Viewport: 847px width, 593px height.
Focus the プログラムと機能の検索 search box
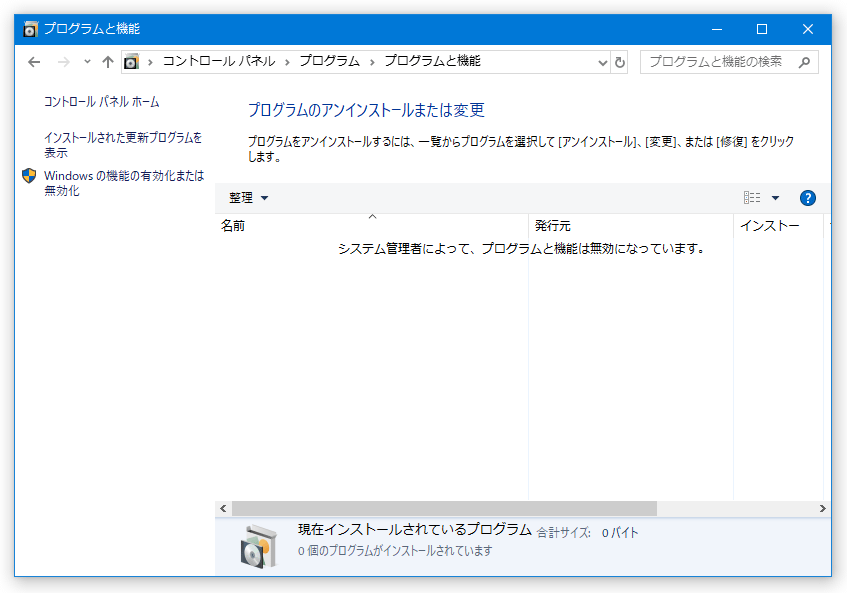click(729, 62)
